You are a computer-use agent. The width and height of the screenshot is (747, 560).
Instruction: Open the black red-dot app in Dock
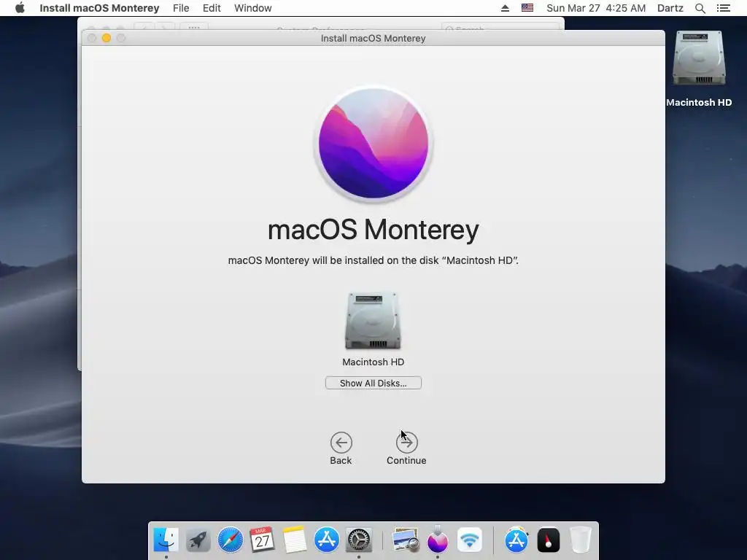point(549,540)
